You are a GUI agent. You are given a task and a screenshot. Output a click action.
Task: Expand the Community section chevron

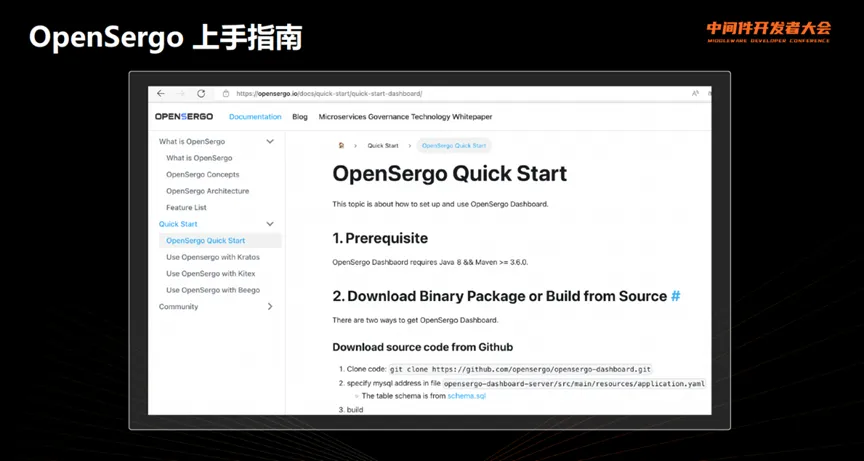[x=270, y=307]
